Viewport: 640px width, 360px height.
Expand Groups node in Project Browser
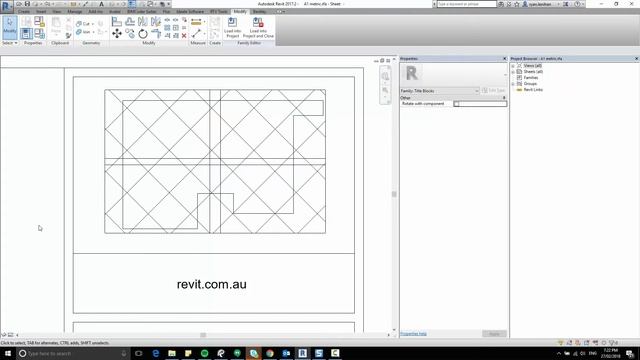point(513,84)
